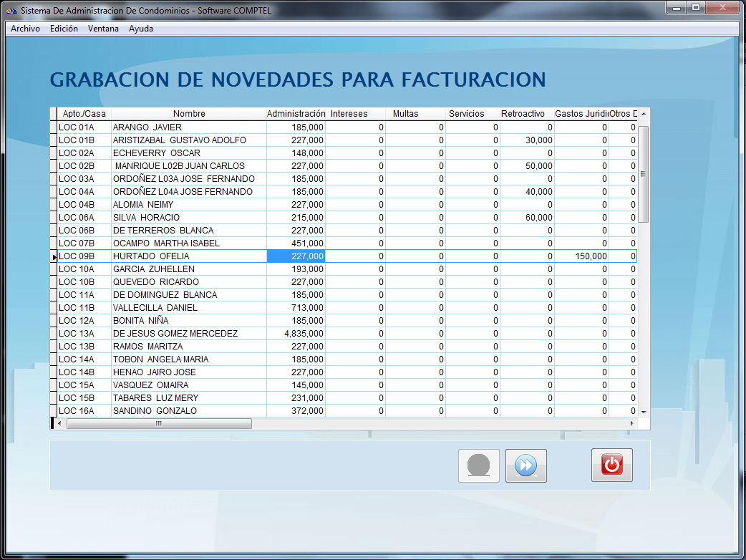
Task: Select row LOC 13A DE JESUS GOMEZ MERCEDEZ
Action: pyautogui.click(x=175, y=334)
